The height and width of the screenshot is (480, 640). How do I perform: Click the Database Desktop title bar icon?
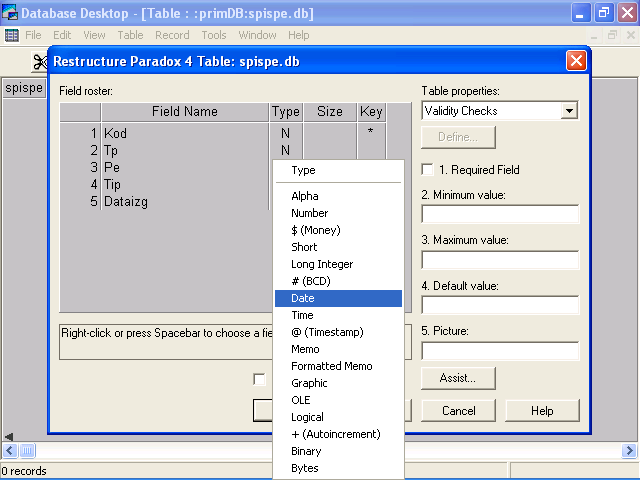(x=10, y=12)
